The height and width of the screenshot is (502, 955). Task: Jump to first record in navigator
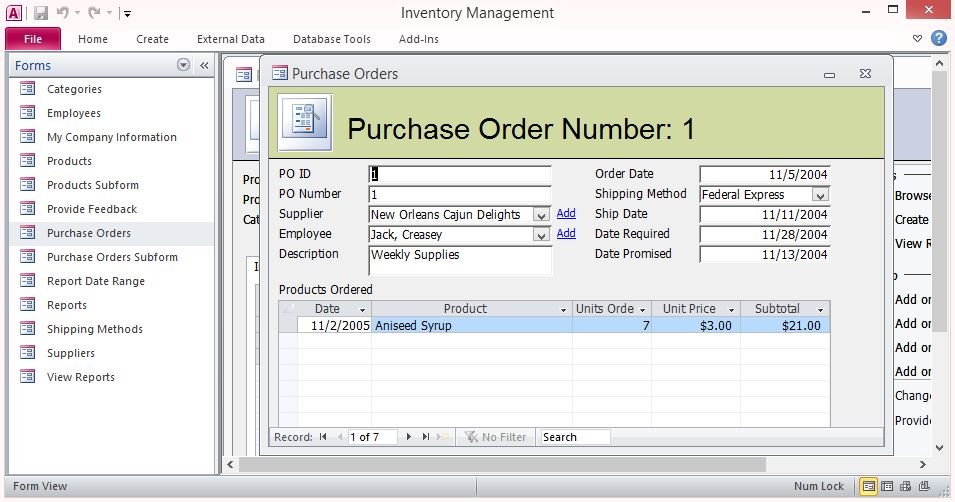tap(323, 437)
